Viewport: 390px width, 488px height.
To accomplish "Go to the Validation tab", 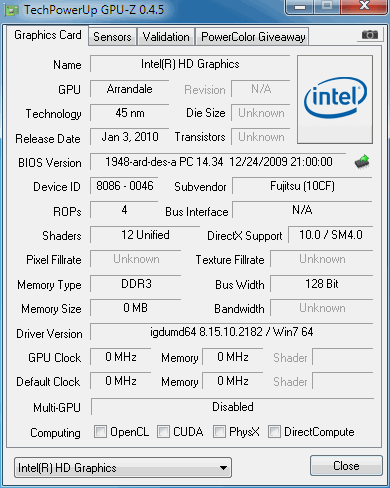I will (166, 37).
